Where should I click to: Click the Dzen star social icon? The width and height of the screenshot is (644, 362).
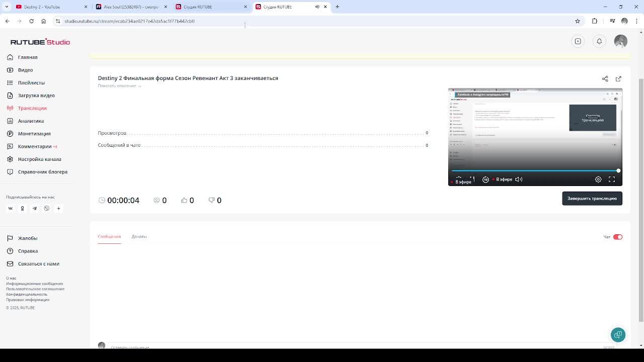[58, 208]
